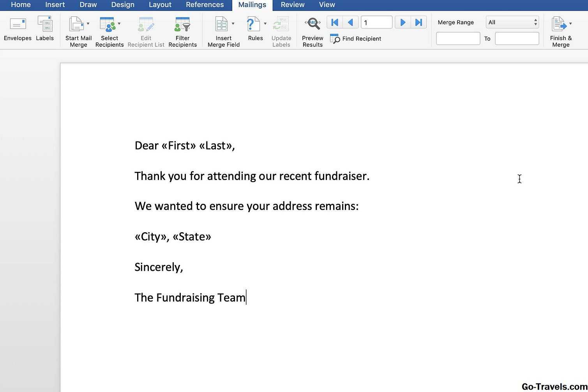This screenshot has width=588, height=392.
Task: Jump to the last record
Action: tap(419, 22)
